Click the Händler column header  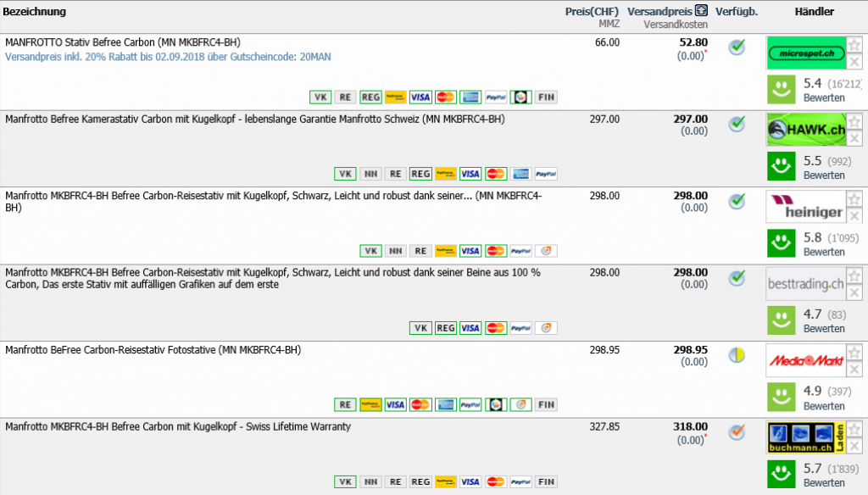[815, 11]
